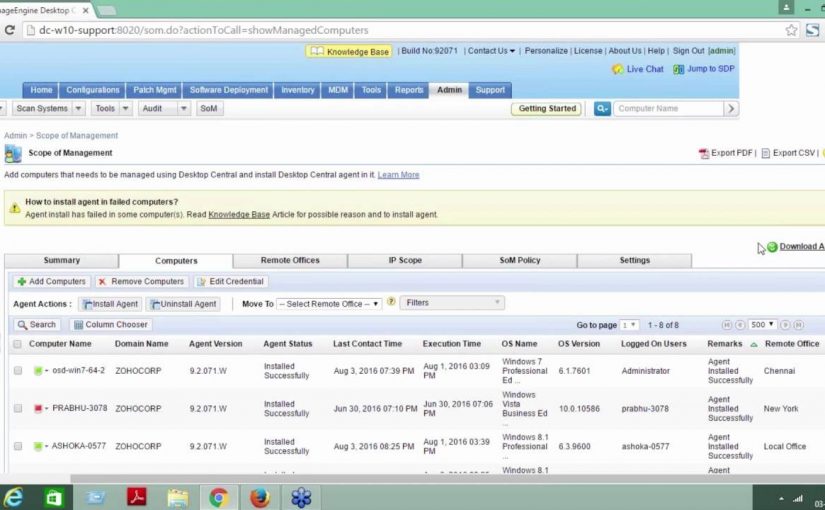Go to next page icon

coord(785,325)
